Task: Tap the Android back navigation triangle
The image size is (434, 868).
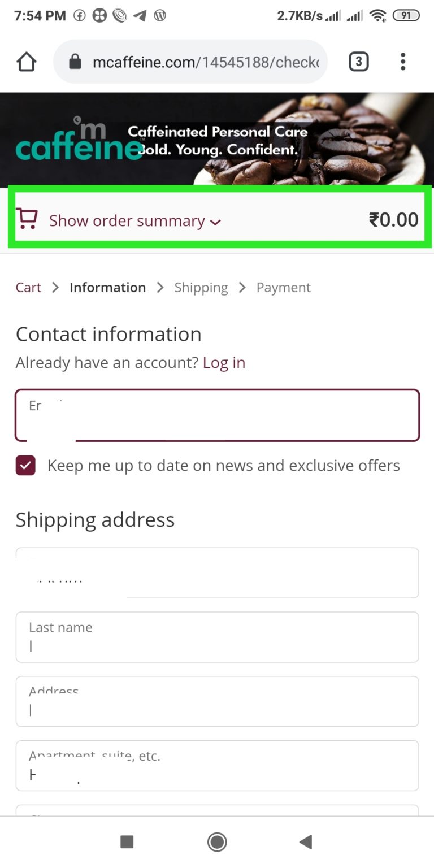Action: (305, 842)
